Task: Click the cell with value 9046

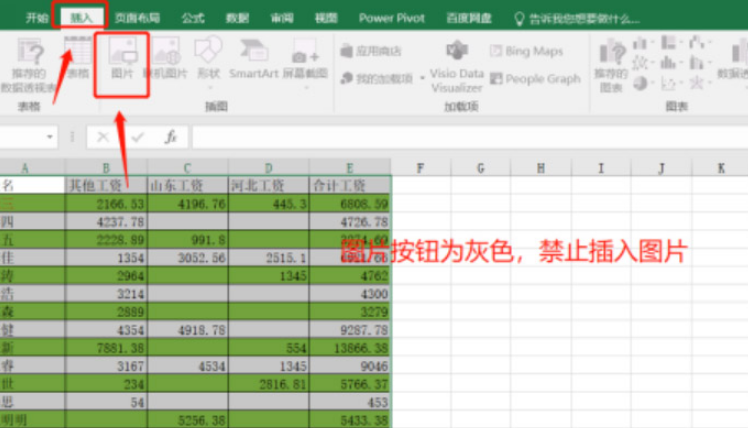Action: tap(350, 366)
